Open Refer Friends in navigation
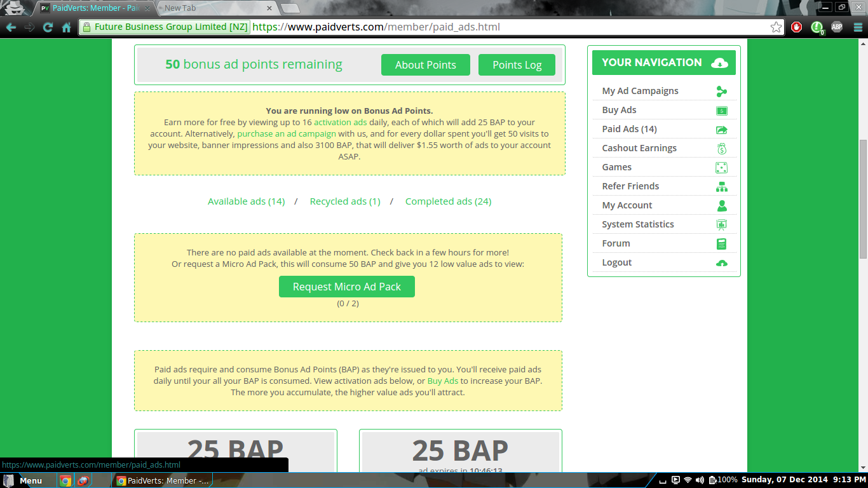Image resolution: width=868 pixels, height=488 pixels. pos(630,186)
